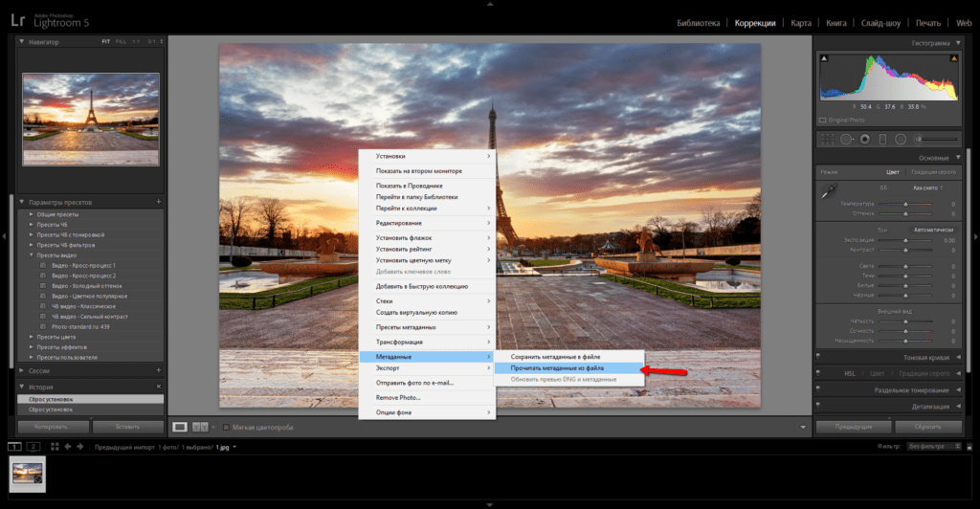
Task: Click the Lightroom Lr logo
Action: tap(17, 20)
